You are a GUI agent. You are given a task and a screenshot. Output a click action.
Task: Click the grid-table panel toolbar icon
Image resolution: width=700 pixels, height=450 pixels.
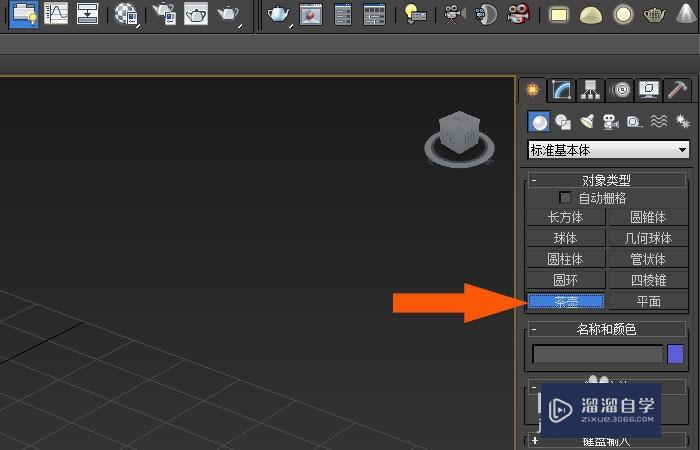tap(374, 14)
